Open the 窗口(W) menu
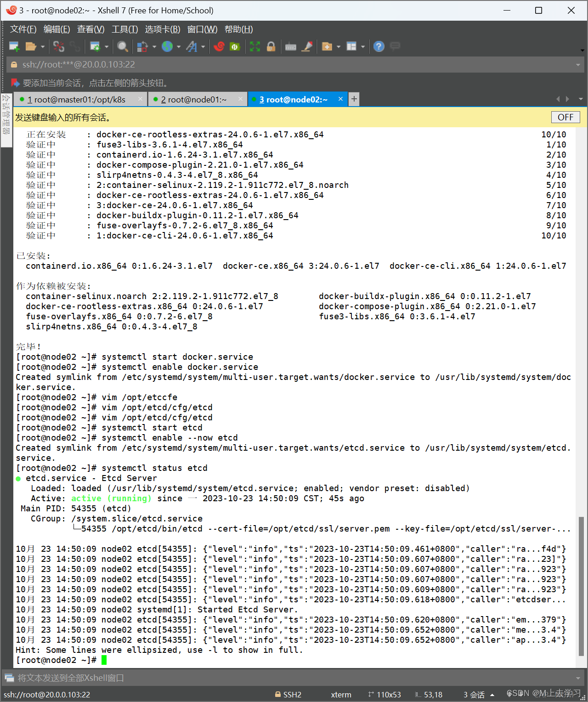Viewport: 588px width, 702px height. point(203,29)
